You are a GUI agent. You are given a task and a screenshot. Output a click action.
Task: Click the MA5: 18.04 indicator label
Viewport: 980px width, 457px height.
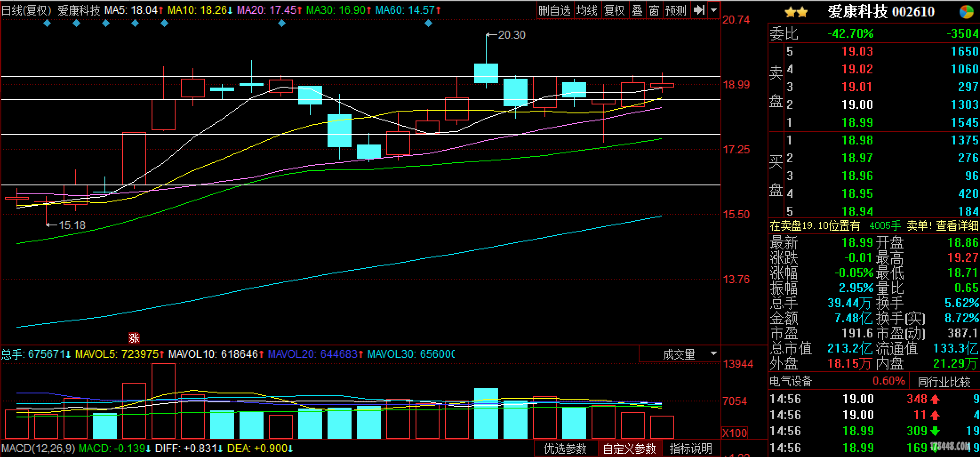tap(134, 10)
